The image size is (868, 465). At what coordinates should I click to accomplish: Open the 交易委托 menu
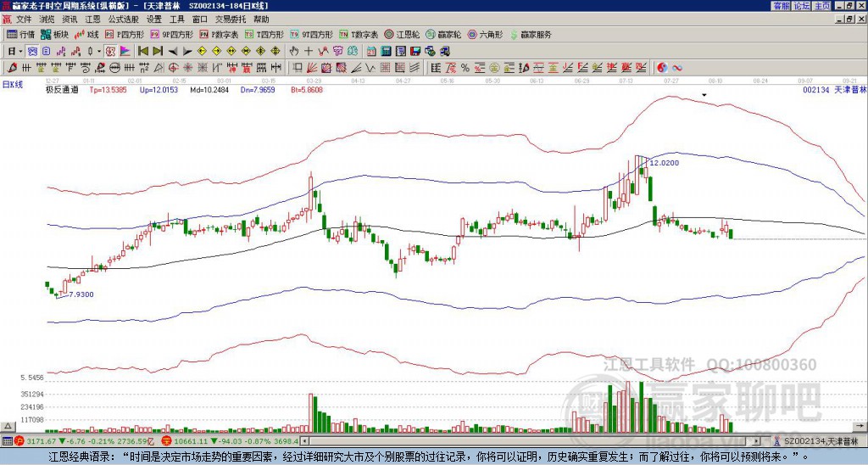pos(231,20)
